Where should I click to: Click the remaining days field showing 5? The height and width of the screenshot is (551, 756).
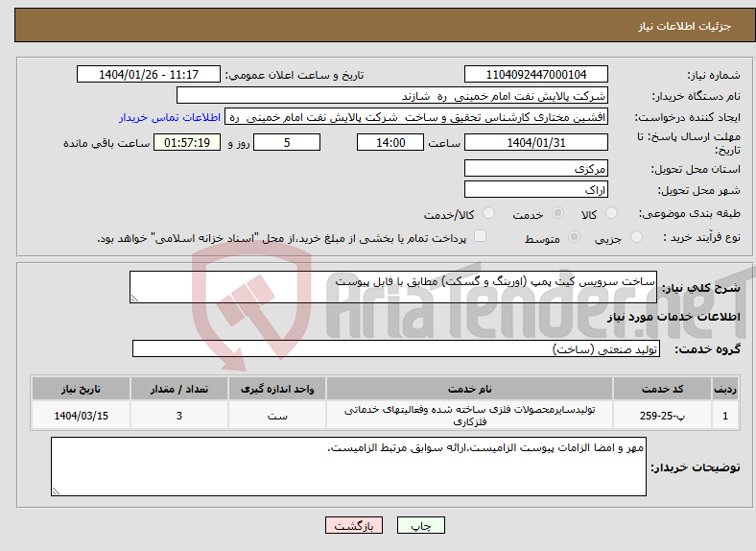[x=287, y=142]
